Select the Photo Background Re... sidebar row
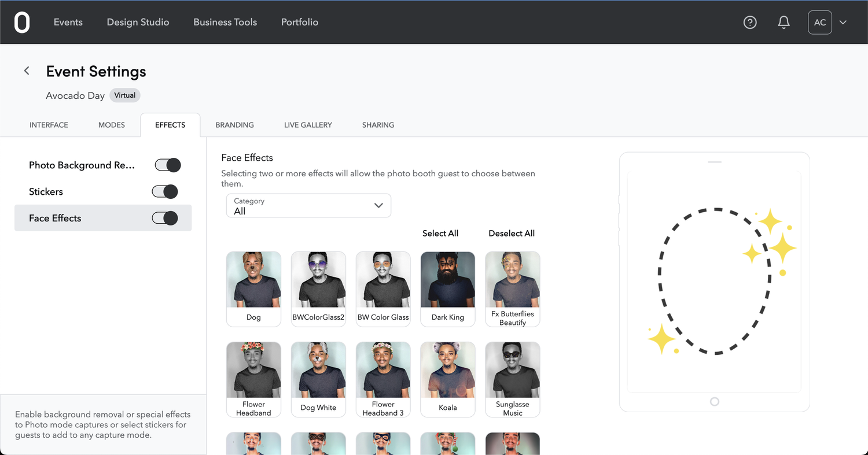The width and height of the screenshot is (868, 455). point(103,165)
